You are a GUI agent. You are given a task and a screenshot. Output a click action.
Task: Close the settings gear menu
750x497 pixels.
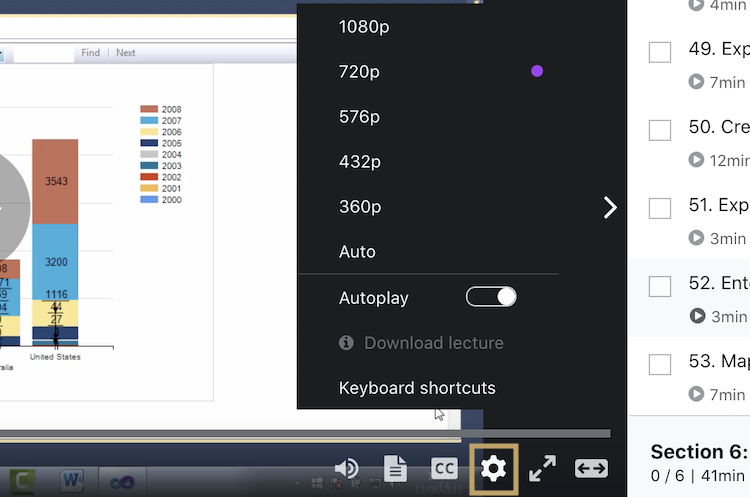point(493,468)
